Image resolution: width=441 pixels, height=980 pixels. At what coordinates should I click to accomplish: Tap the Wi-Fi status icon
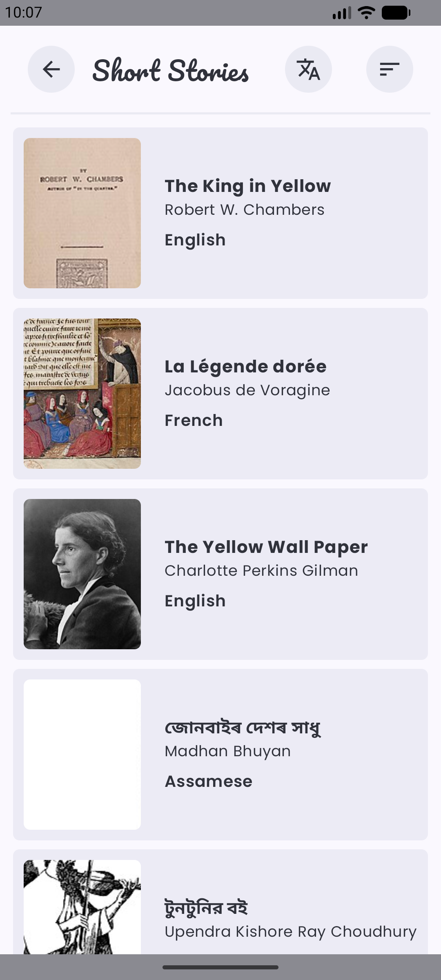pos(366,13)
